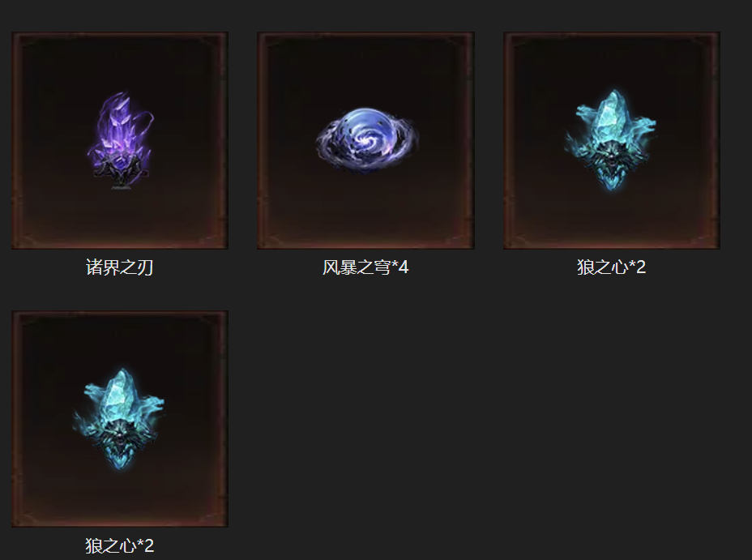Screen dimensions: 752x560
Task: Open the 诸界之刃 text label
Action: tap(119, 267)
